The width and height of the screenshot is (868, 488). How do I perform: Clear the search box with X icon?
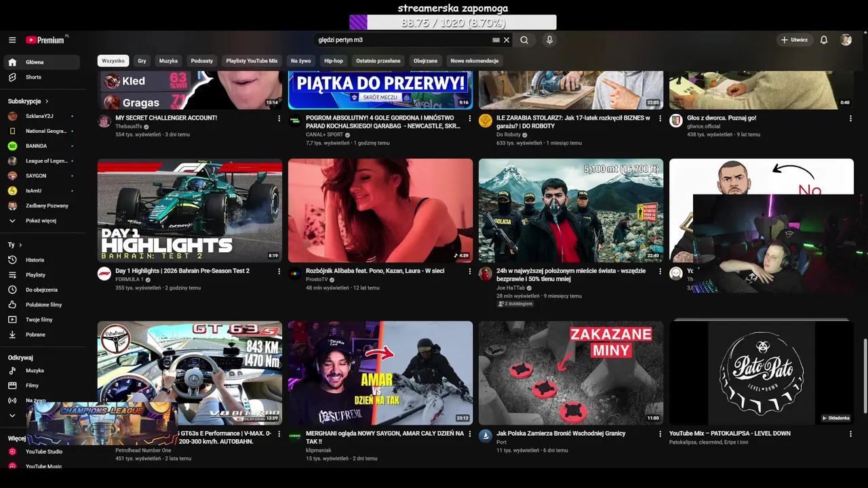(x=507, y=40)
